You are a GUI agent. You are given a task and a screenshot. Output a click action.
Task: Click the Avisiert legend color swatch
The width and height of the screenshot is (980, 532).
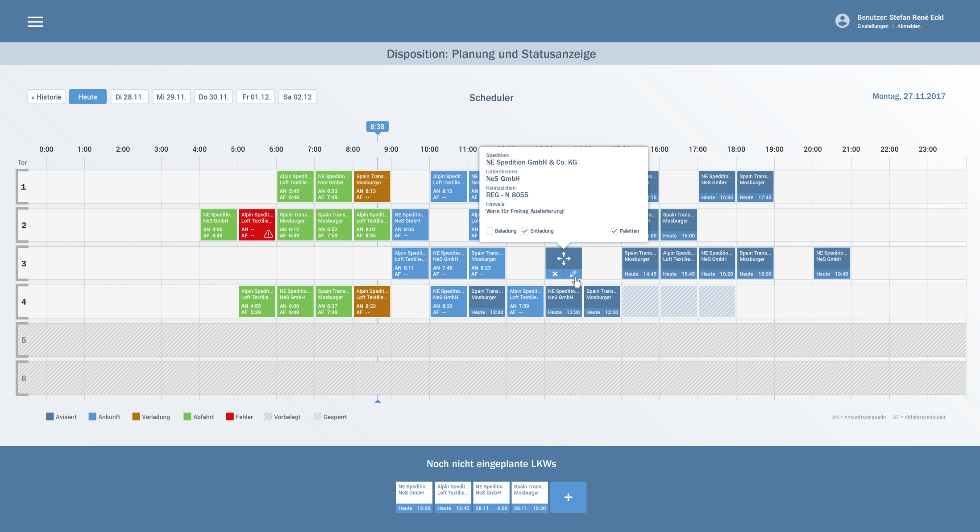coord(50,416)
